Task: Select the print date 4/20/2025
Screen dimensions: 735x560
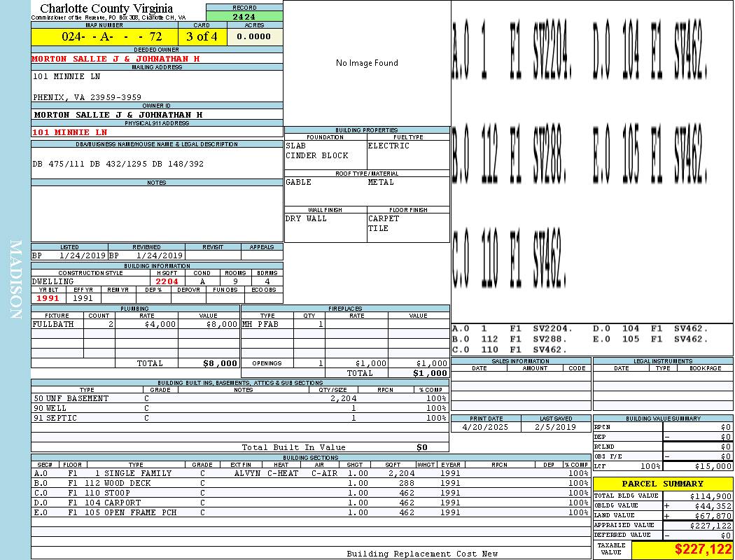Action: tap(485, 428)
